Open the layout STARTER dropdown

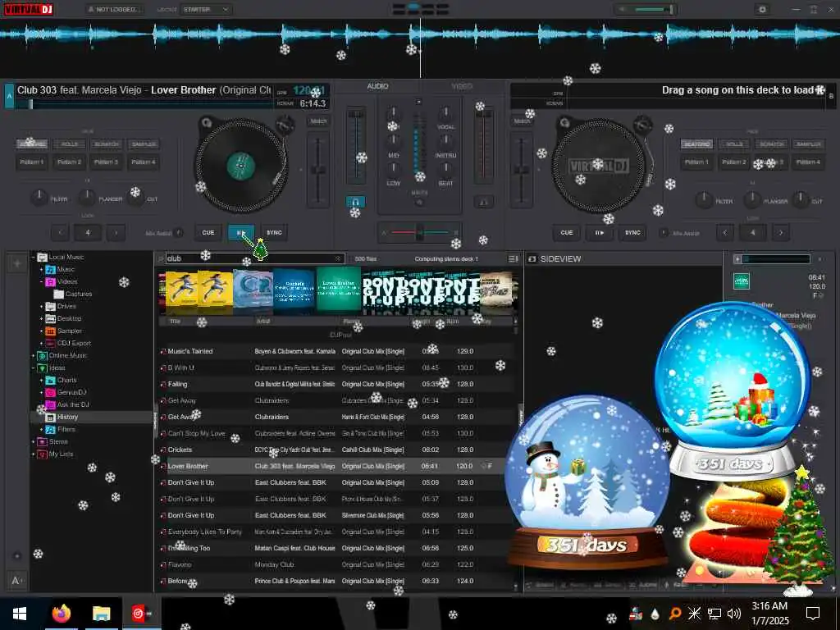[x=207, y=10]
